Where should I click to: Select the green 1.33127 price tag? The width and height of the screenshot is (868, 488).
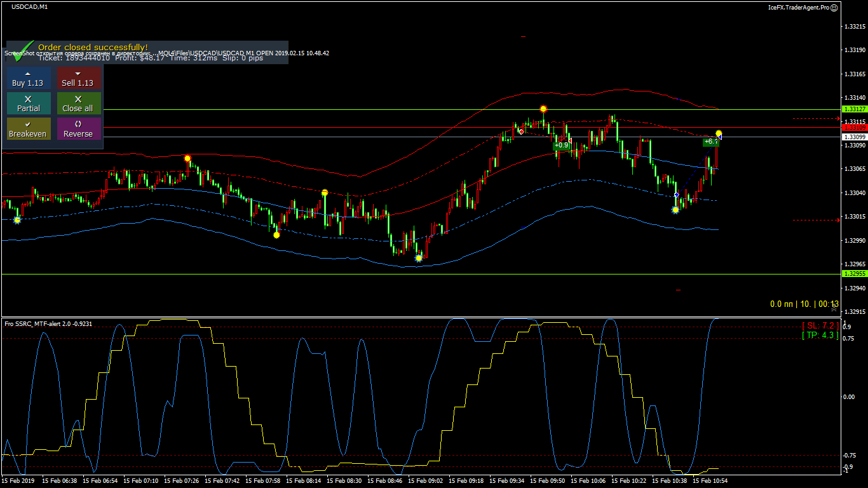coord(854,109)
